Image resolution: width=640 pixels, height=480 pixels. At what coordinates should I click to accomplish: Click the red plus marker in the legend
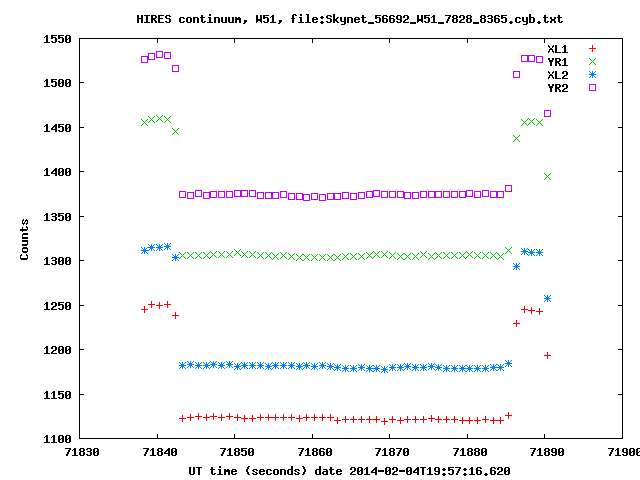point(592,49)
